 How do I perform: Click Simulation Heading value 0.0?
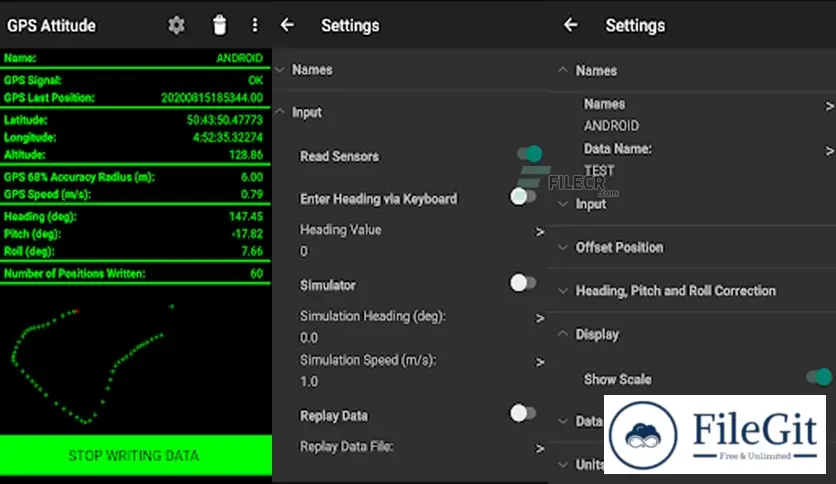click(309, 338)
